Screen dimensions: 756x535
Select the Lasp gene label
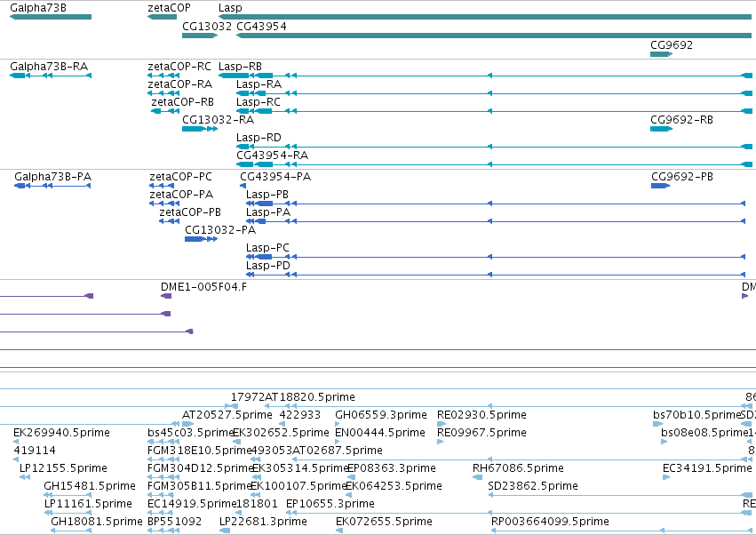pos(230,8)
